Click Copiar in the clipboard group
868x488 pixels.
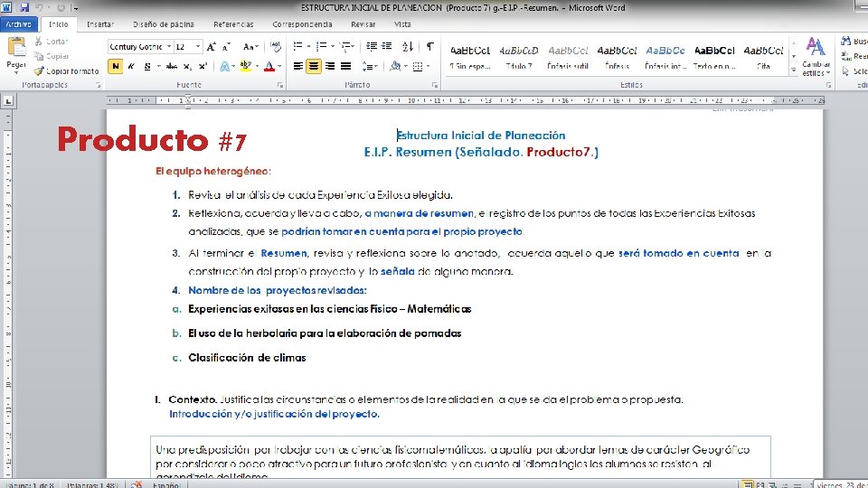52,56
